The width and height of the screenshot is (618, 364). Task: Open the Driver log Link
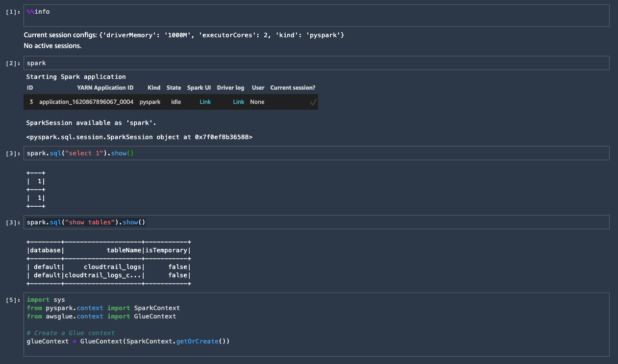tap(238, 101)
